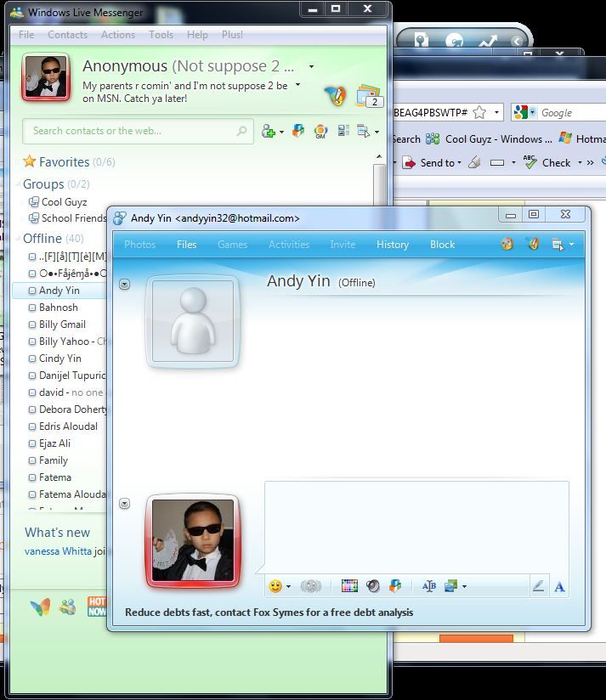Viewport: 606px width, 700px height.
Task: Click the palette activity icon in conversation header
Action: coord(507,244)
